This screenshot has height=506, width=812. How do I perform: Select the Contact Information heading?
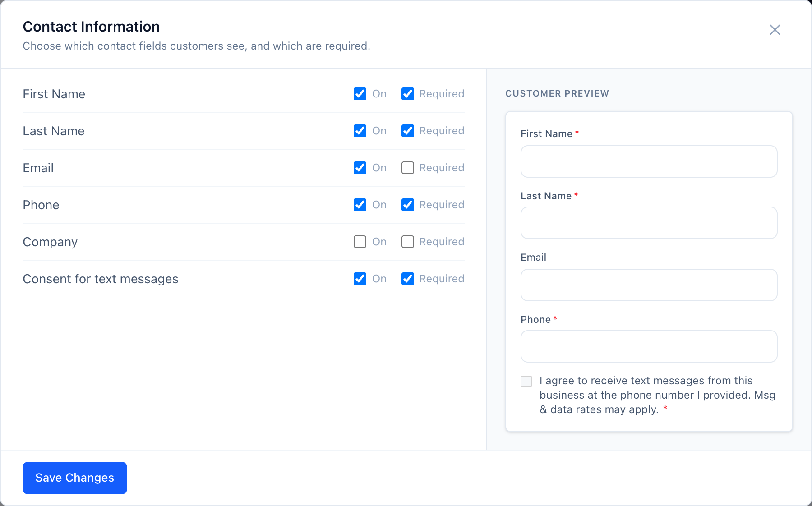tap(91, 27)
